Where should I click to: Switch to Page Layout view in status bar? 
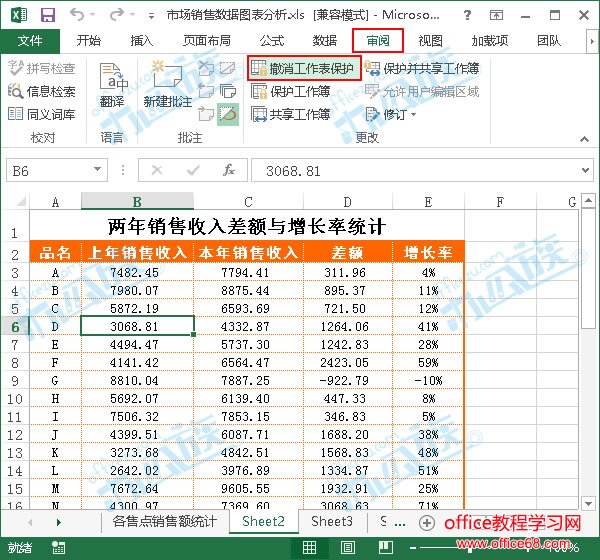[x=347, y=548]
